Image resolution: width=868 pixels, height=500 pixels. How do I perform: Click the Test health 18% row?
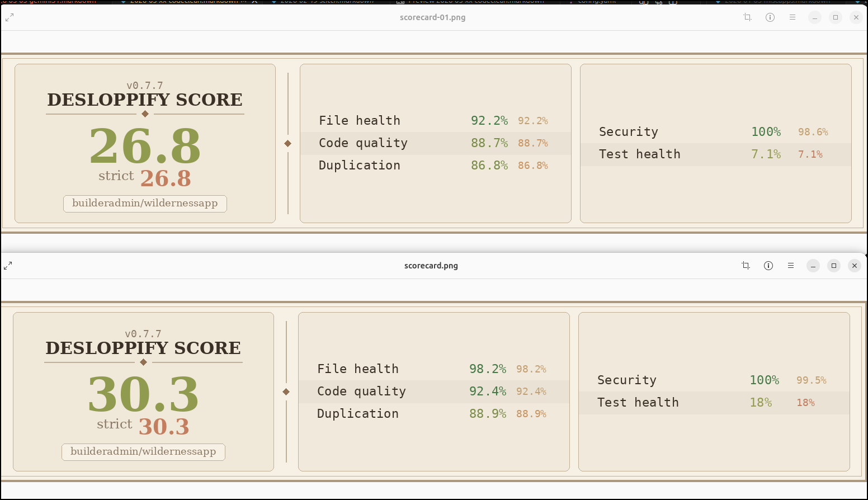point(714,403)
